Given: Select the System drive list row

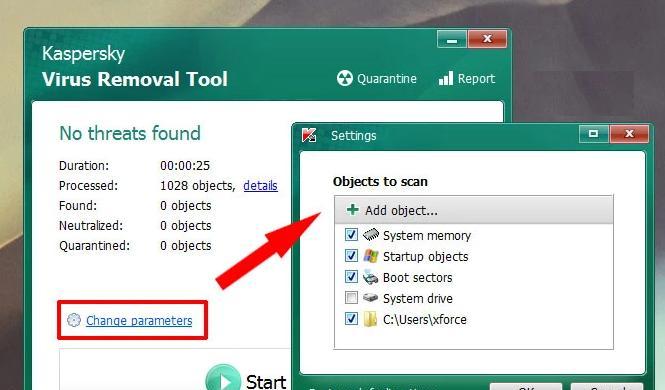Looking at the screenshot, I should pos(474,298).
